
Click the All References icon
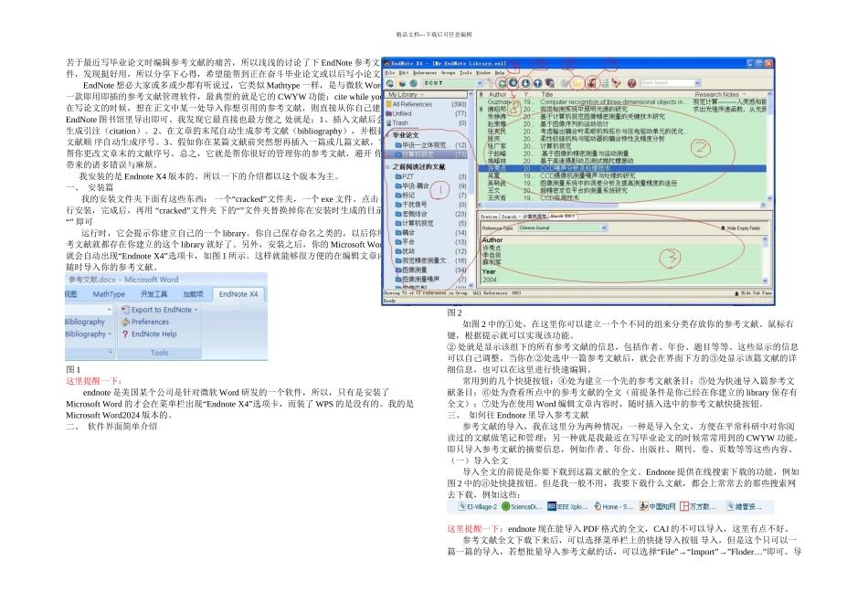pyautogui.click(x=389, y=104)
